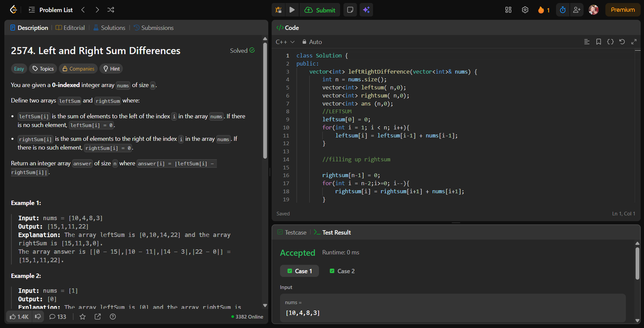The width and height of the screenshot is (644, 328).
Task: Click the 'Saved' status text
Action: pos(283,214)
